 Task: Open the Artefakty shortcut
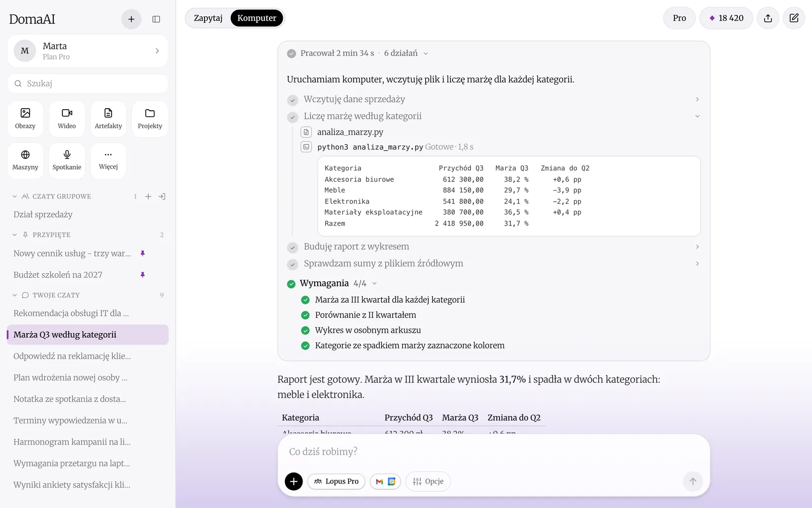tap(109, 119)
